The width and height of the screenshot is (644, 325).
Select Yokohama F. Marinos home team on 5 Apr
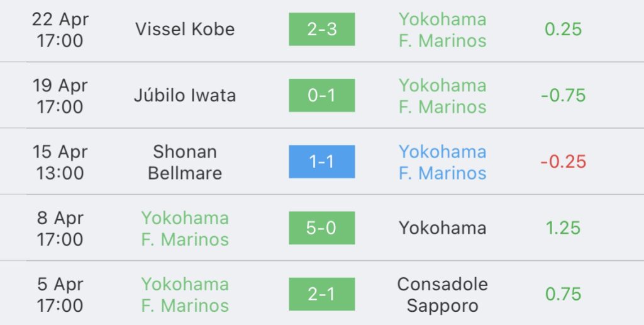[185, 295]
